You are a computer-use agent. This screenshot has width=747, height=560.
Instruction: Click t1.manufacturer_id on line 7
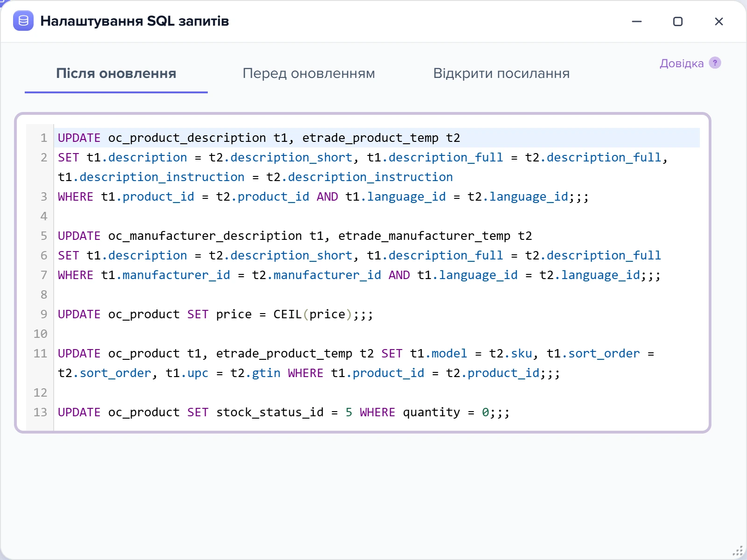click(166, 275)
